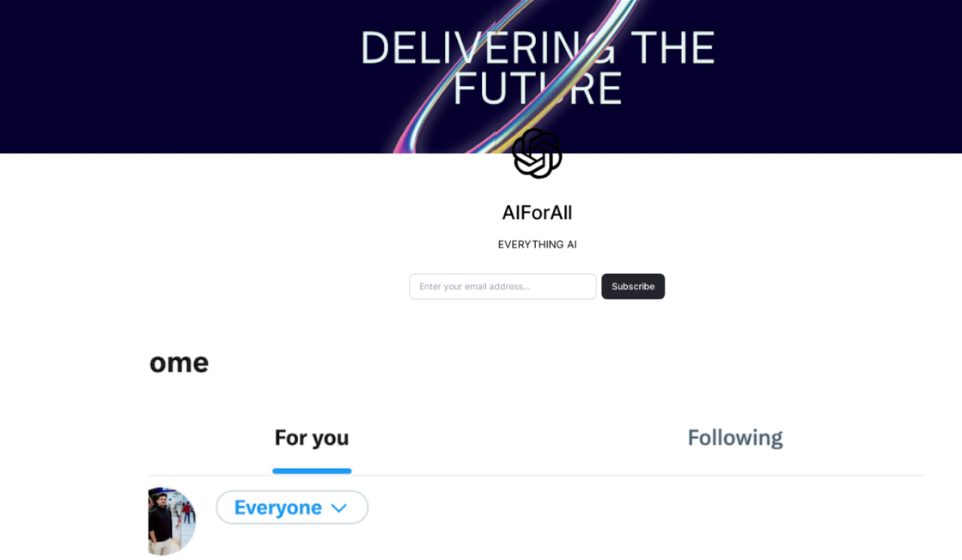962x560 pixels.
Task: Click the word FUTURE in the banner
Action: pyautogui.click(x=537, y=88)
